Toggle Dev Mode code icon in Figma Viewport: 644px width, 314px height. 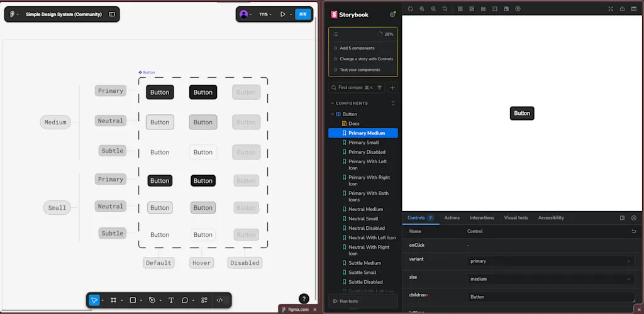pyautogui.click(x=219, y=300)
